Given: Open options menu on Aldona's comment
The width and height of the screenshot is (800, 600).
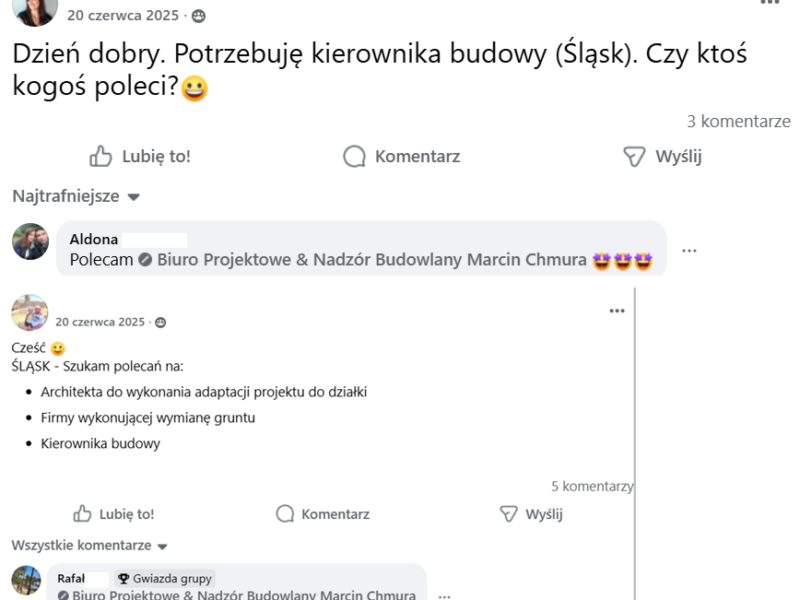Looking at the screenshot, I should point(689,251).
